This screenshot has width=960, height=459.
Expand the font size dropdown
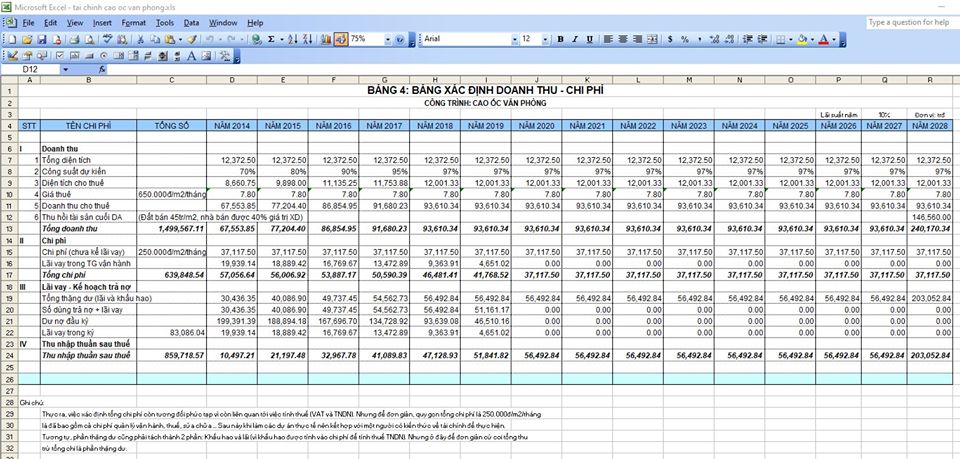546,39
